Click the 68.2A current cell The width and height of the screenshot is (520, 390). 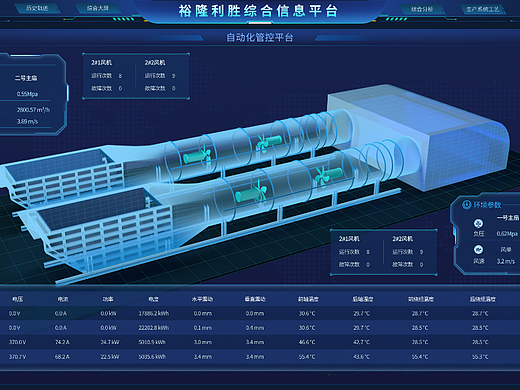[x=62, y=357]
